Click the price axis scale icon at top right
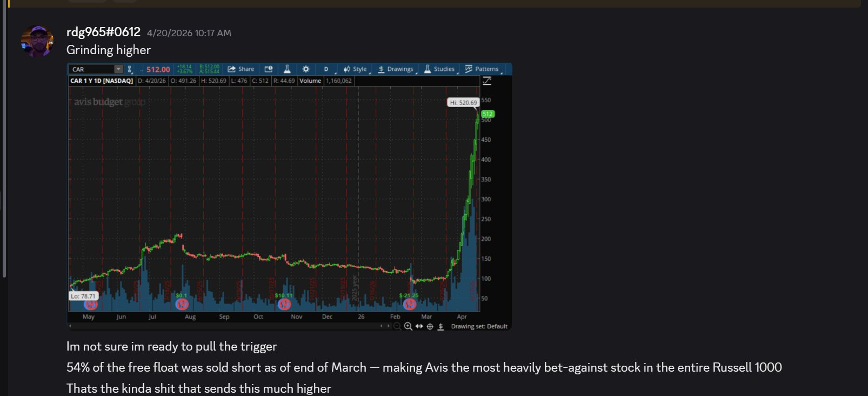The width and height of the screenshot is (868, 396). pyautogui.click(x=487, y=81)
